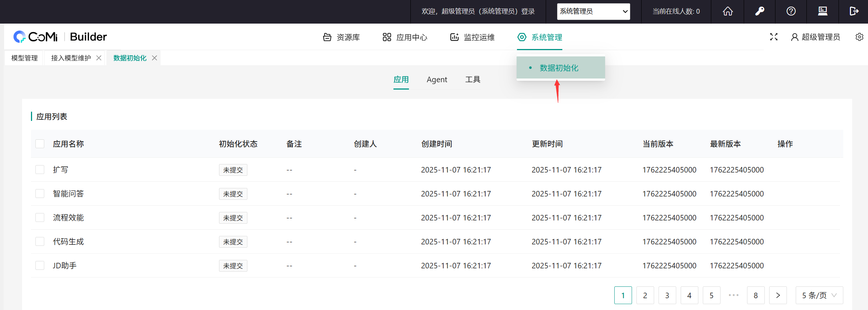Open the 系统管理 navigation menu
The image size is (868, 310).
[540, 37]
